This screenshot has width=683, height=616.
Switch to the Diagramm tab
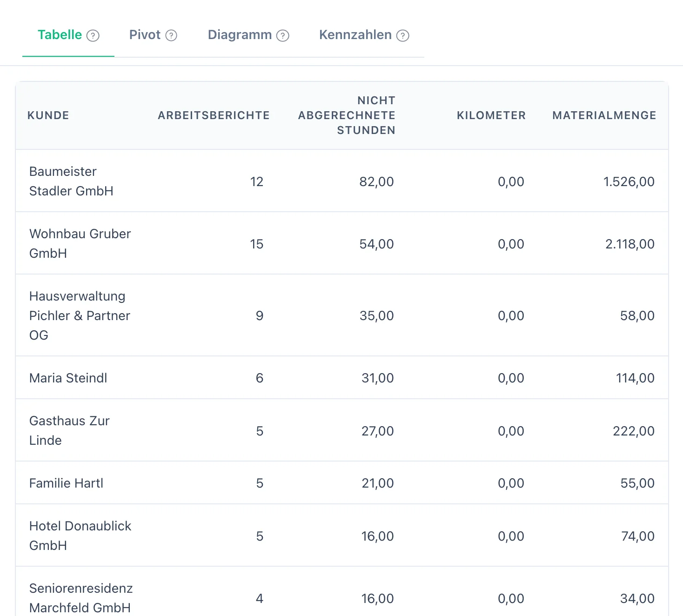[x=240, y=35]
